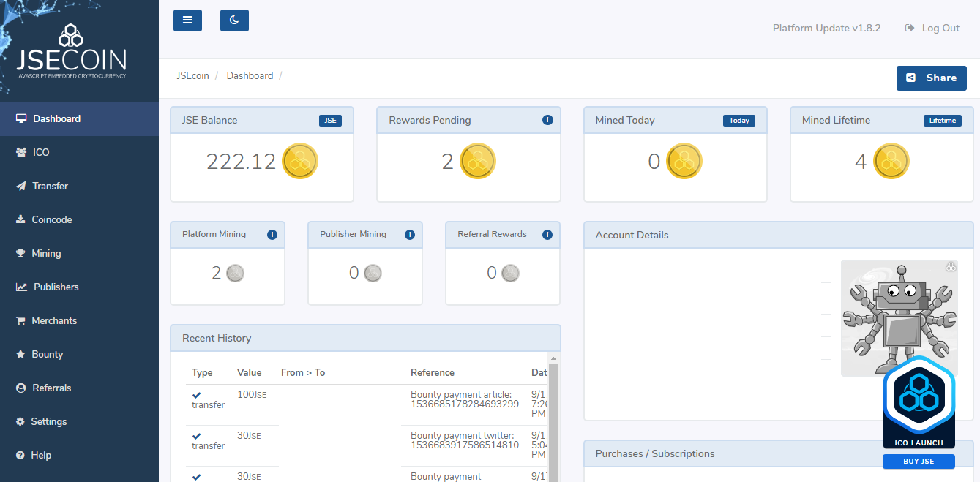Image resolution: width=980 pixels, height=482 pixels.
Task: Click the grey coin in Platform Mining
Action: pyautogui.click(x=235, y=274)
